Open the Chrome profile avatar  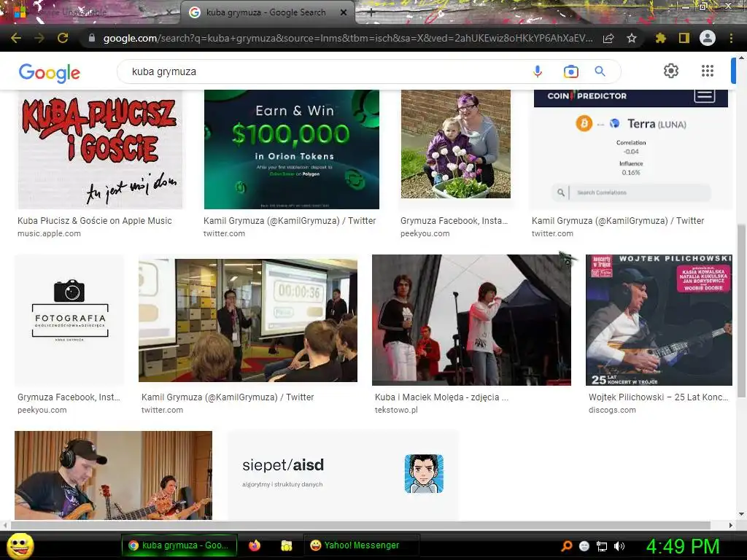point(708,38)
